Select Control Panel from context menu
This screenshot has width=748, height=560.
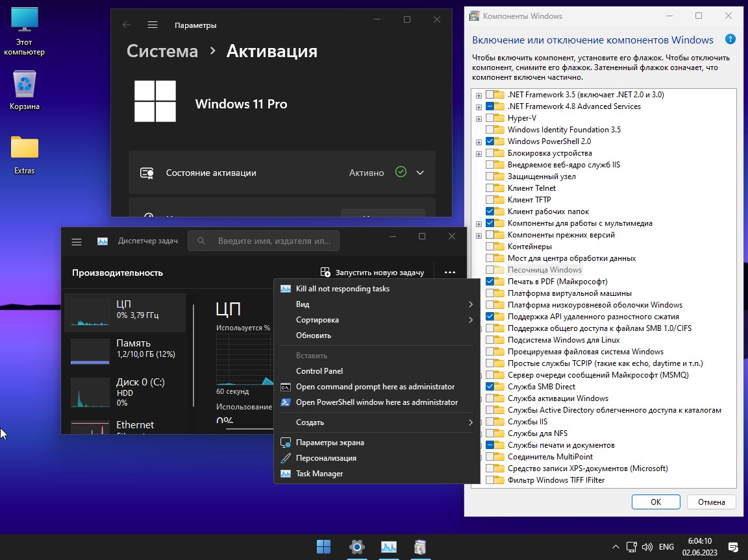click(x=319, y=371)
